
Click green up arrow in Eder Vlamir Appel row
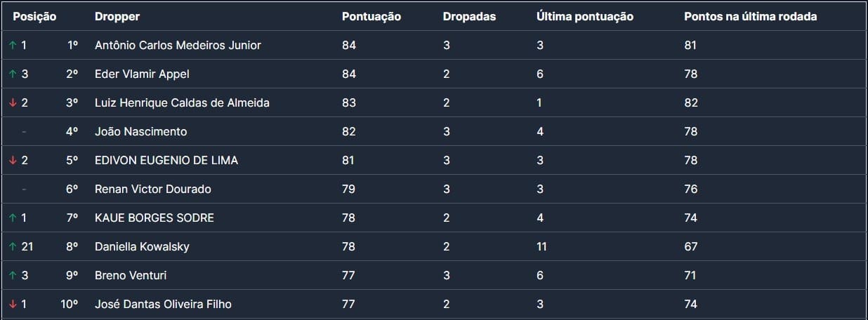tap(13, 74)
